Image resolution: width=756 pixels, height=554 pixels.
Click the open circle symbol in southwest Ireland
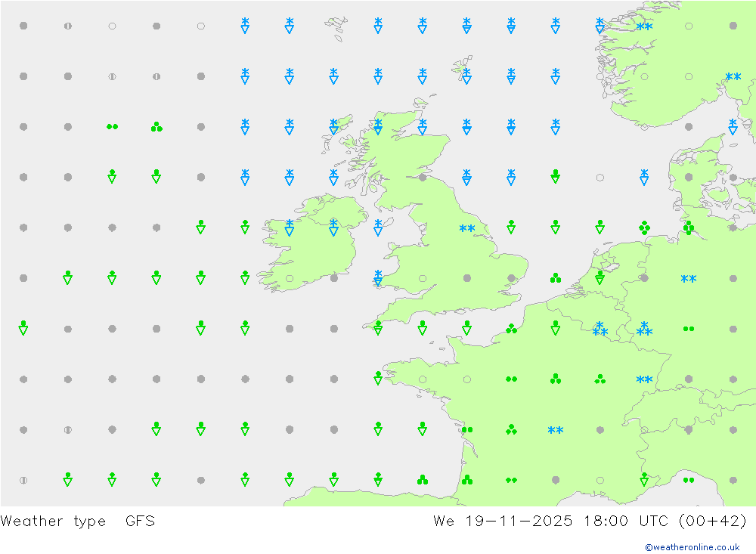click(290, 278)
